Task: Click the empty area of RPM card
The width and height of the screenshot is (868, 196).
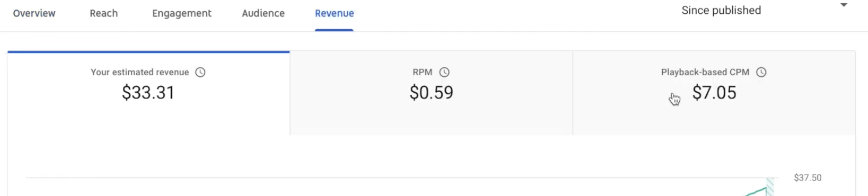Action: (431, 120)
